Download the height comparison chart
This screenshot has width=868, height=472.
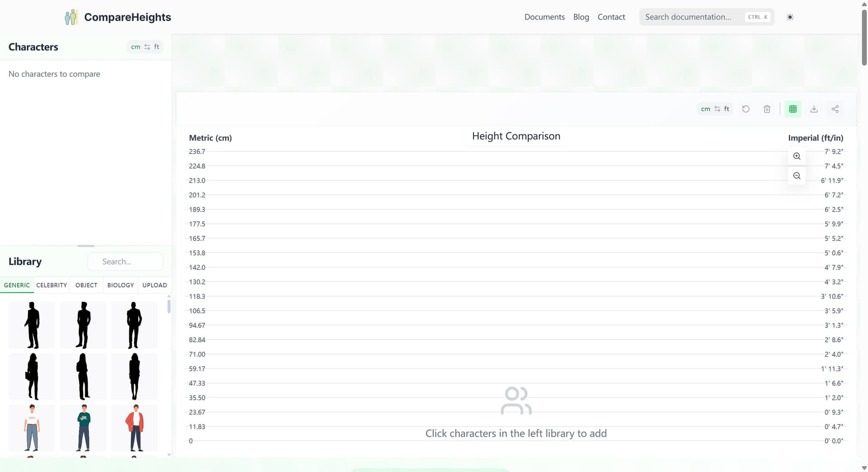(x=814, y=109)
